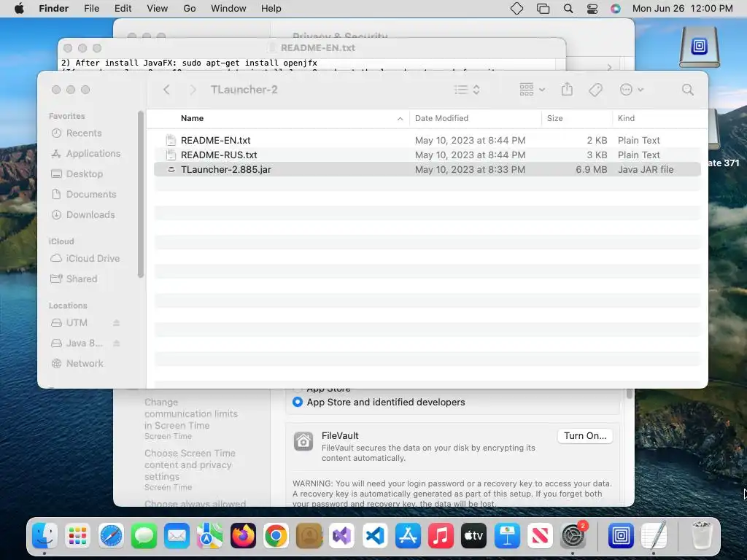Open the list view switcher
Viewport: 747px width, 560px height.
467,90
